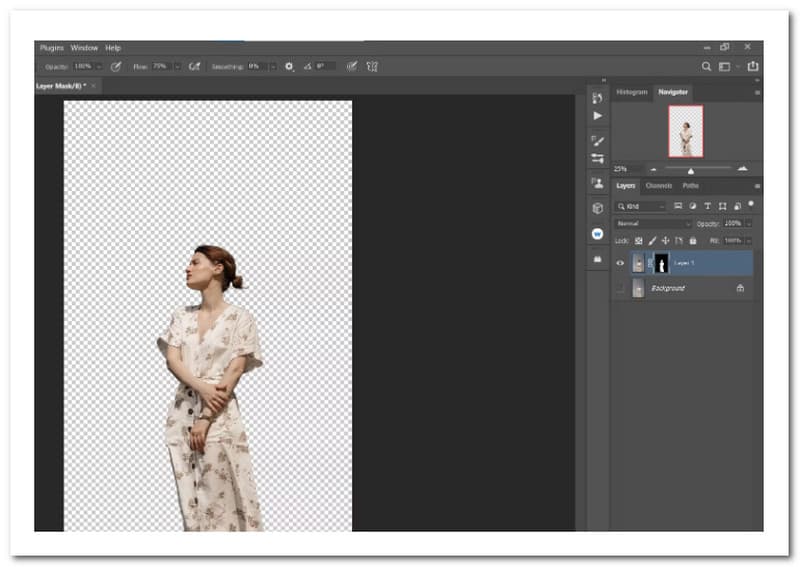Open the 3D cube panel icon
Viewport: 800px width, 567px height.
597,208
